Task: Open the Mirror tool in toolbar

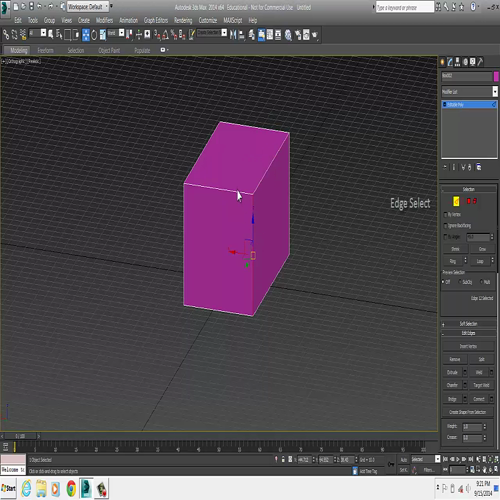Action: point(233,35)
